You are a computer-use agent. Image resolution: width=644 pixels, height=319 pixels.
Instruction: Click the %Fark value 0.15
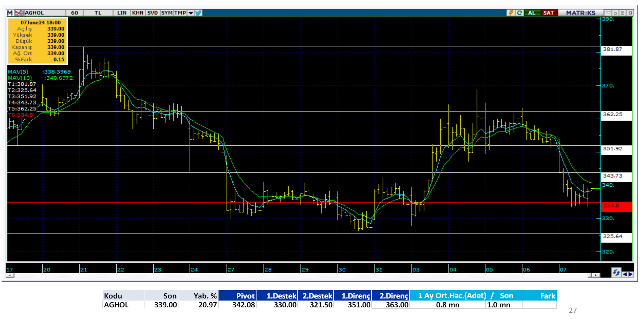coord(59,59)
